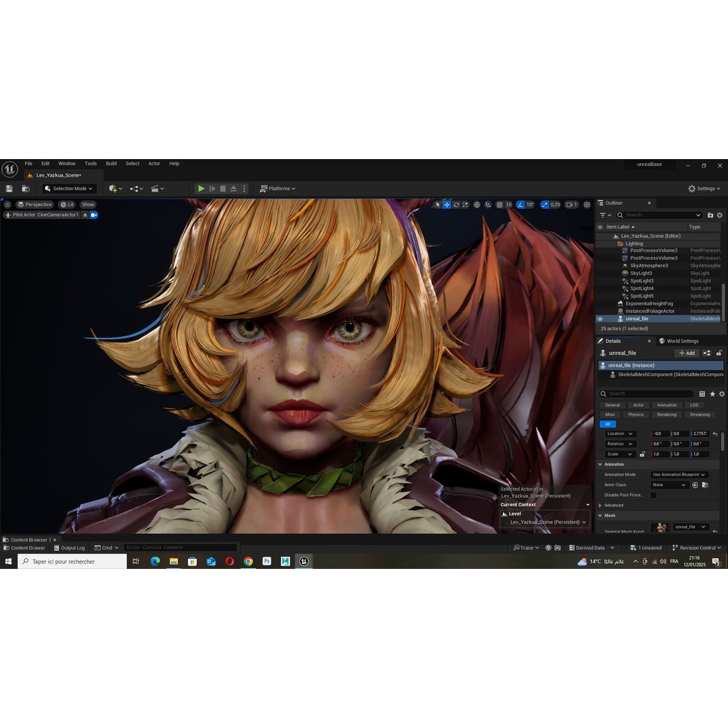Switch to World Settings tab
The width and height of the screenshot is (728, 728).
coord(678,341)
